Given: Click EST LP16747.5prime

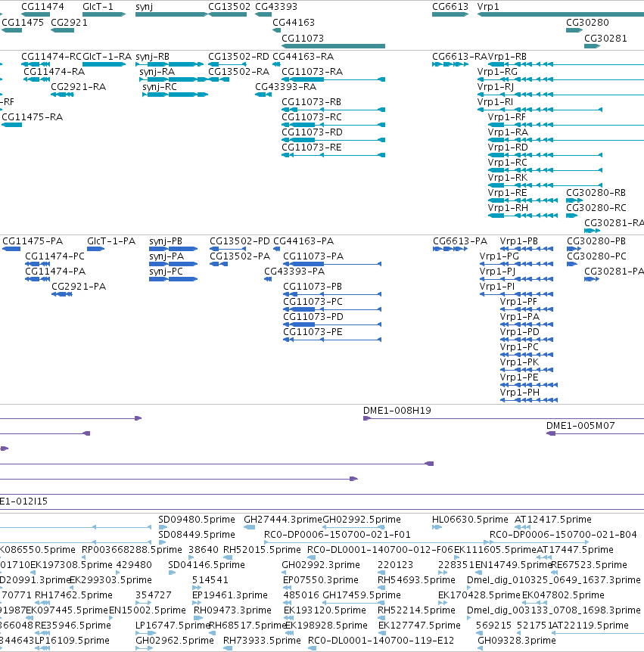Looking at the screenshot, I should pos(173,626).
